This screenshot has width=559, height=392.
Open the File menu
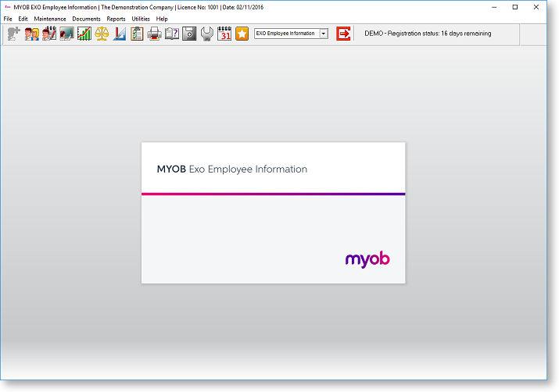(8, 19)
